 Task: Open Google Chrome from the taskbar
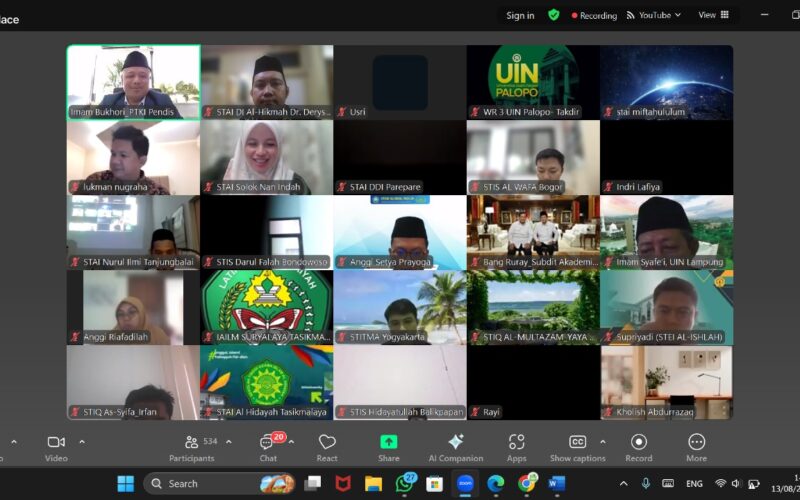point(527,483)
